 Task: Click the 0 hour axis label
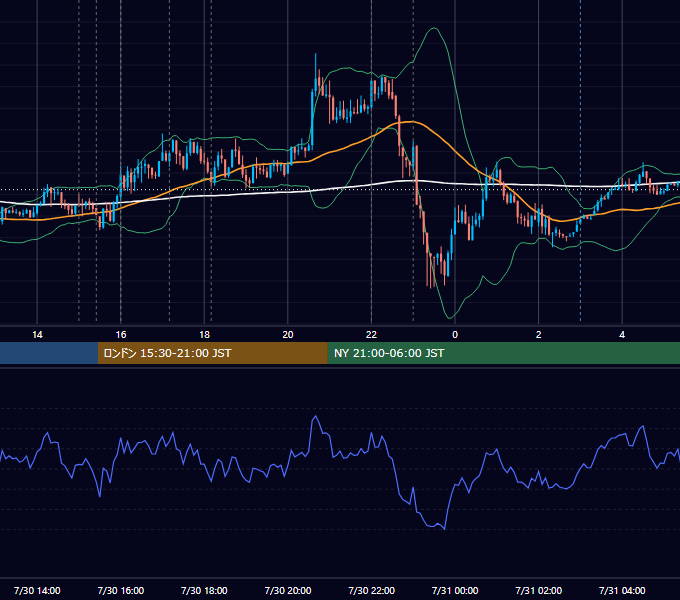[455, 335]
